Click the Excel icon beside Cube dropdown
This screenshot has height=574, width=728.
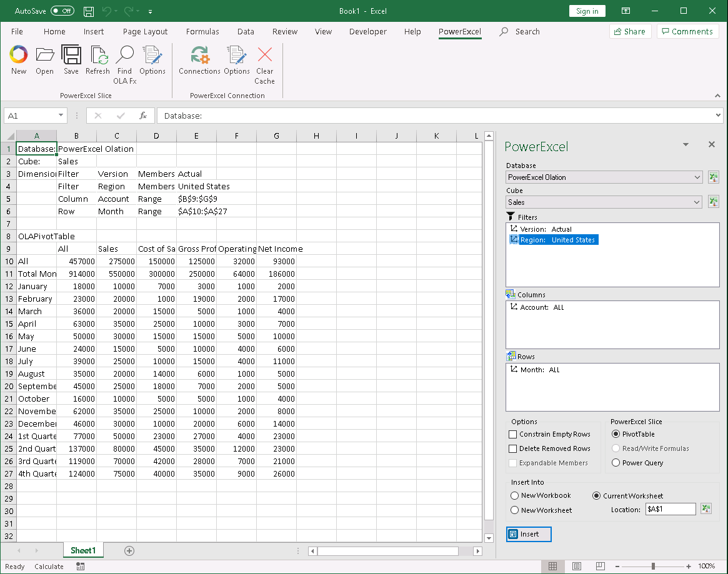pyautogui.click(x=713, y=202)
